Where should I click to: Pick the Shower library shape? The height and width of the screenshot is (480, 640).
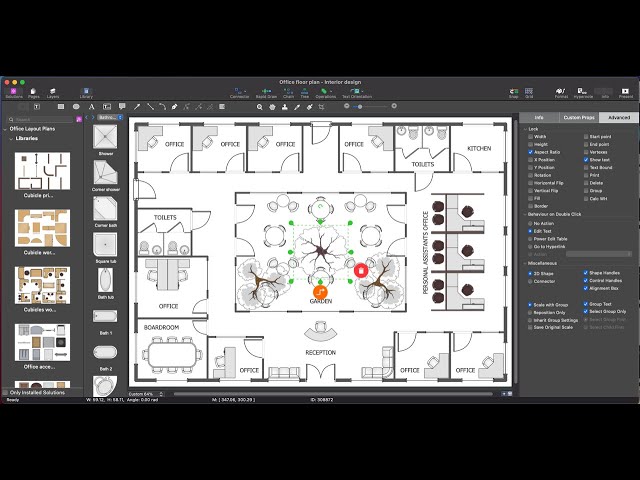(x=105, y=137)
